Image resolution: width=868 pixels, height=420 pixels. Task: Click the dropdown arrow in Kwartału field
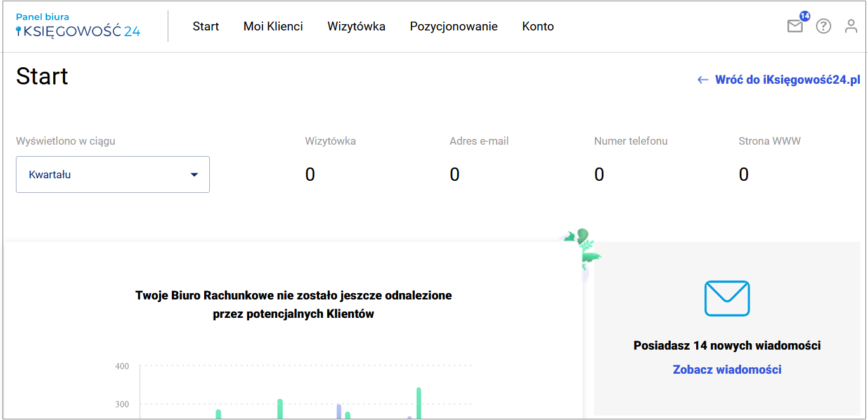[195, 174]
